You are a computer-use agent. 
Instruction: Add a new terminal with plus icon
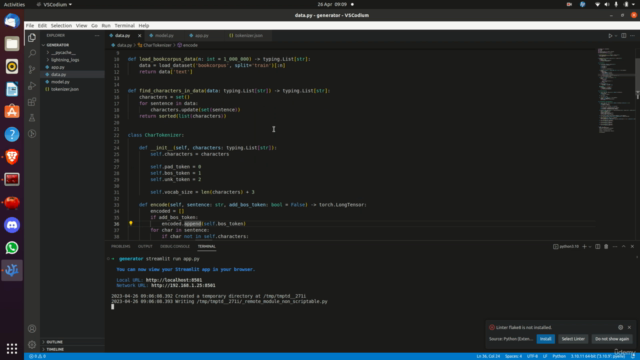click(584, 247)
